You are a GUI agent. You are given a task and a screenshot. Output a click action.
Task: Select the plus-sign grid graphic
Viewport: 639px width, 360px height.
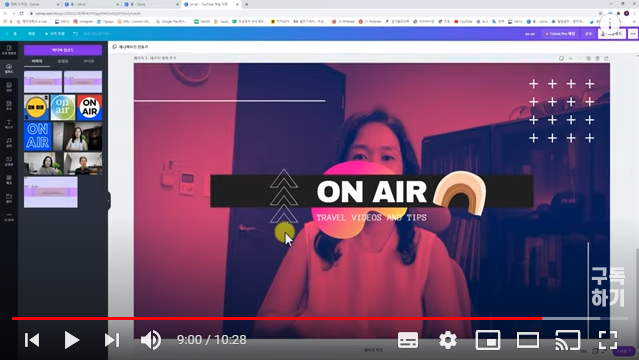562,111
